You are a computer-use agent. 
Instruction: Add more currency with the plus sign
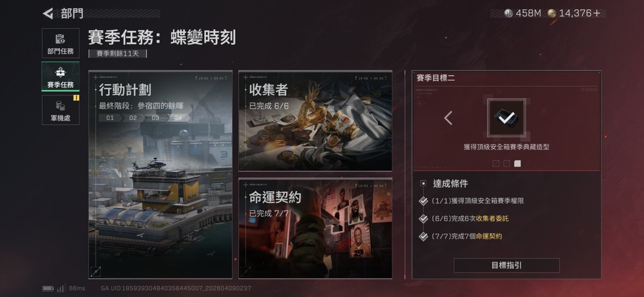597,13
